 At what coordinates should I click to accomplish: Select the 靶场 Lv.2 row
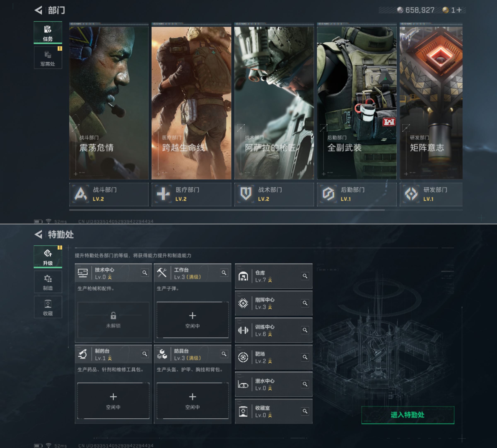274,357
